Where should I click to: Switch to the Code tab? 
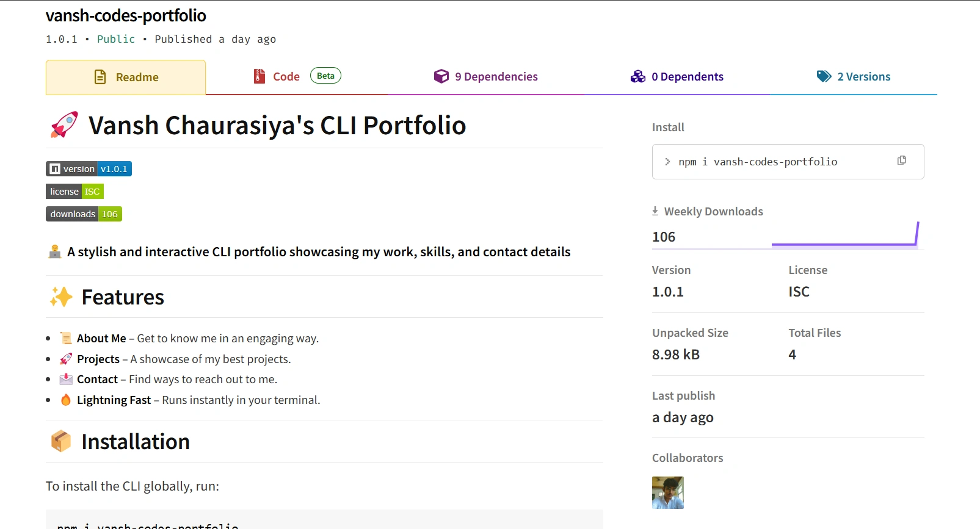pyautogui.click(x=286, y=76)
